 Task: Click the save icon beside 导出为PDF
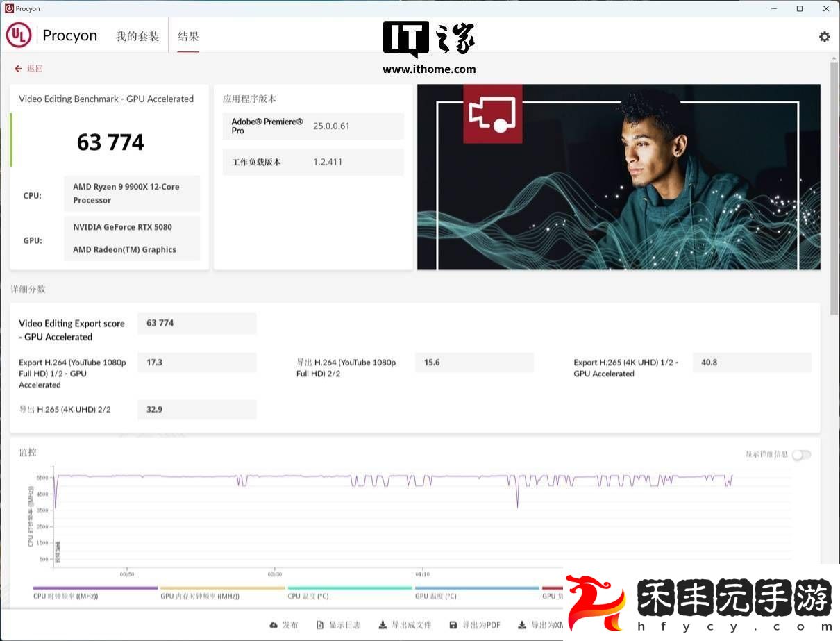pos(453,625)
